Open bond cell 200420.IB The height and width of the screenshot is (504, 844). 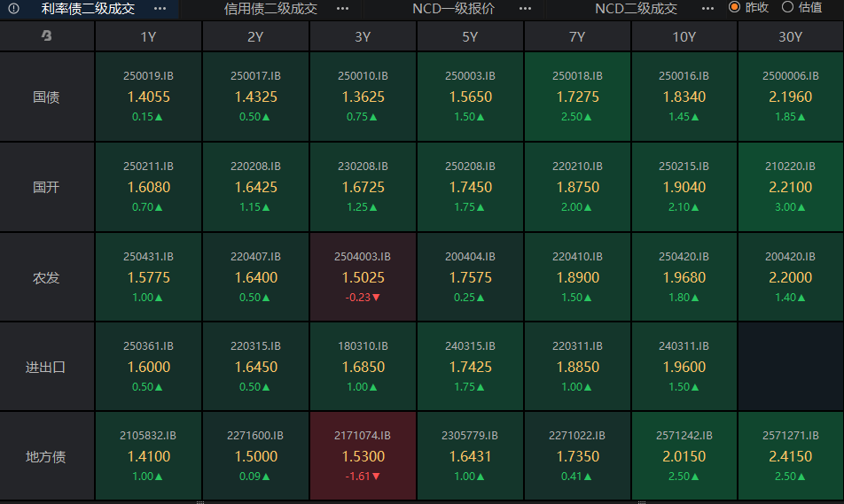[x=791, y=277]
